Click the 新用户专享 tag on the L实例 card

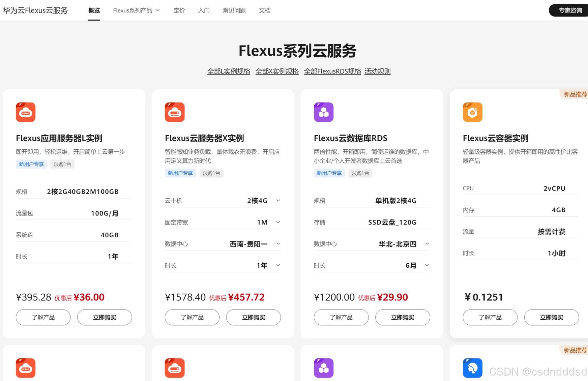pos(31,164)
